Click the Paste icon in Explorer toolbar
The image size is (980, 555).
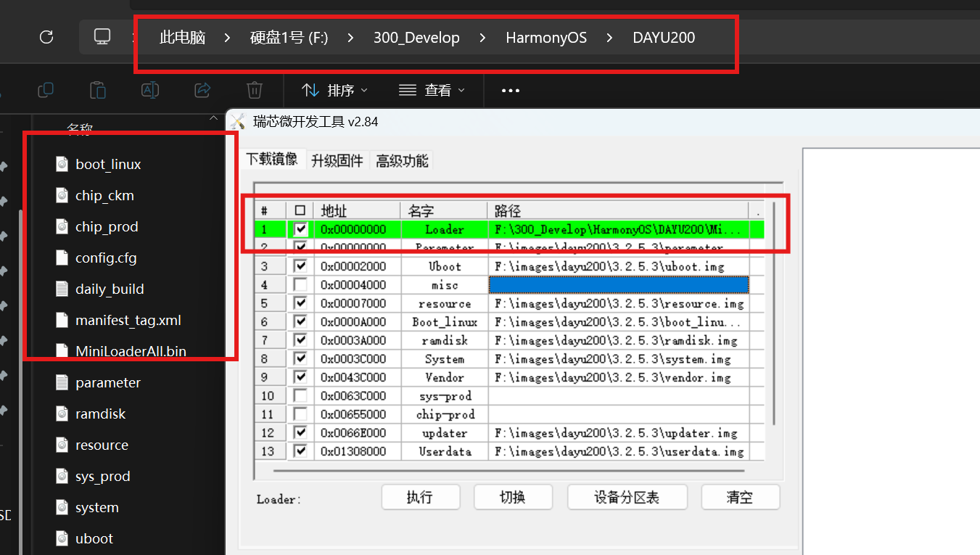97,90
